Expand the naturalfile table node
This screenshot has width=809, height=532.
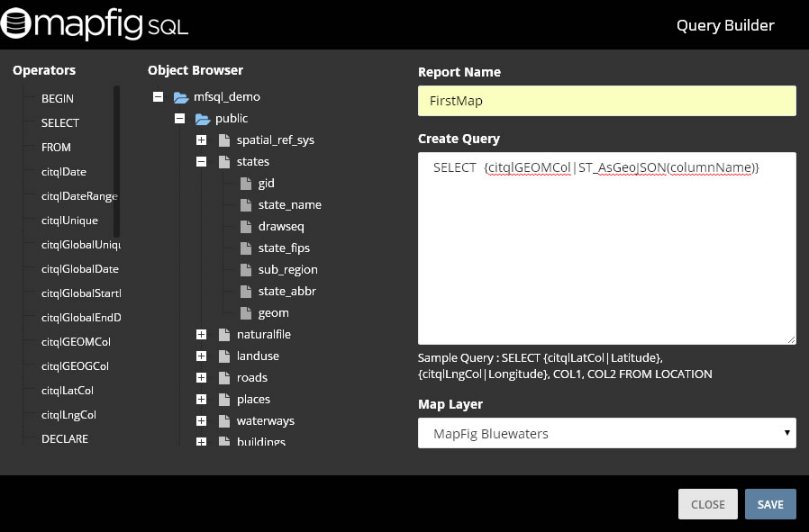click(x=201, y=334)
